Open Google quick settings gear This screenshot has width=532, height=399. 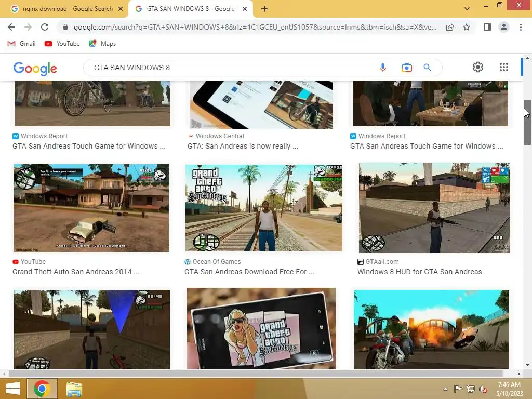tap(478, 67)
